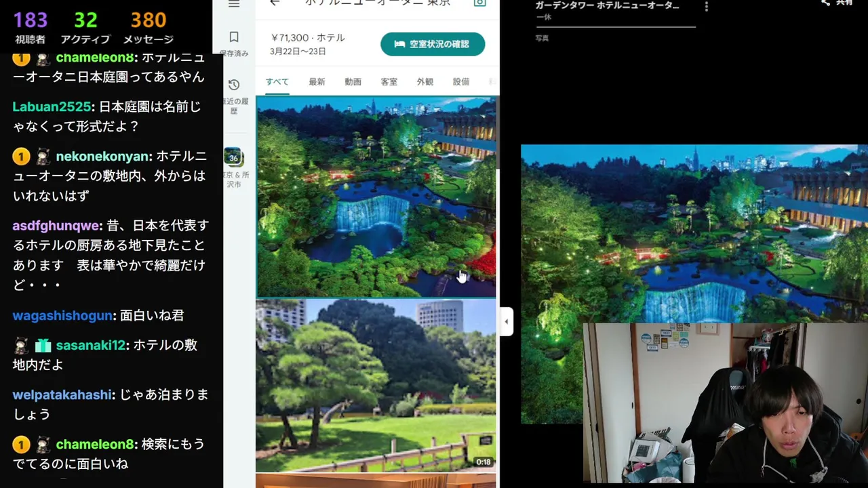
Task: Open the Saved bookmark icon
Action: 234,37
